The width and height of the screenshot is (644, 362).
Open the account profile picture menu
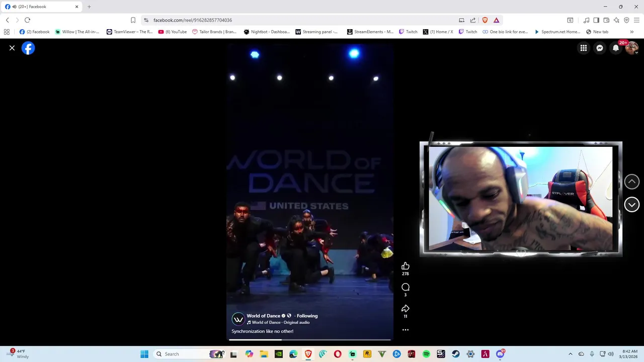[x=632, y=48]
